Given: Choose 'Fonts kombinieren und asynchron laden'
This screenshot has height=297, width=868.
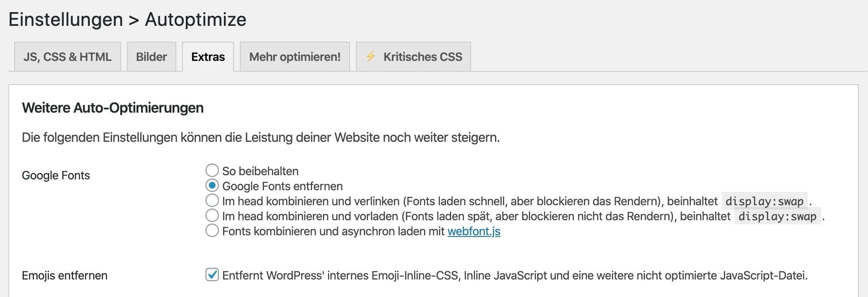Looking at the screenshot, I should [x=212, y=231].
